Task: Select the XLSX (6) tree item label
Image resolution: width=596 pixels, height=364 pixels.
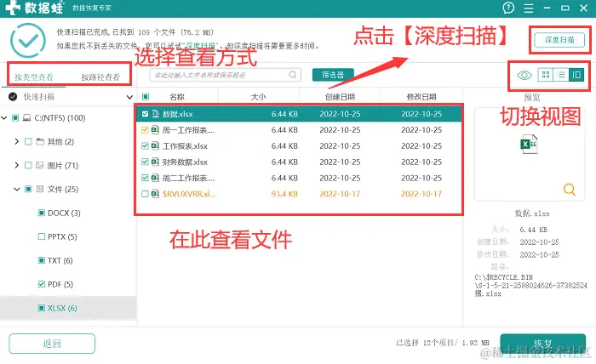Action: [62, 308]
